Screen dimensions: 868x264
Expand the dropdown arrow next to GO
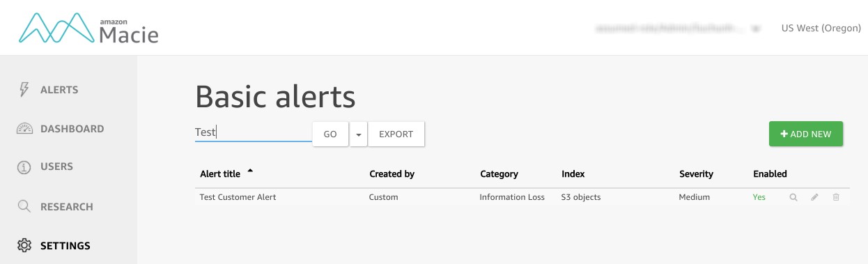[x=358, y=134]
